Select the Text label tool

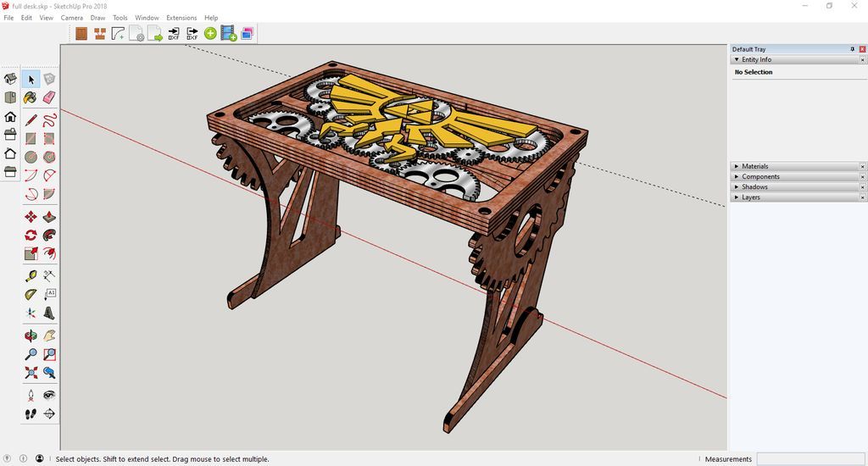pos(49,295)
